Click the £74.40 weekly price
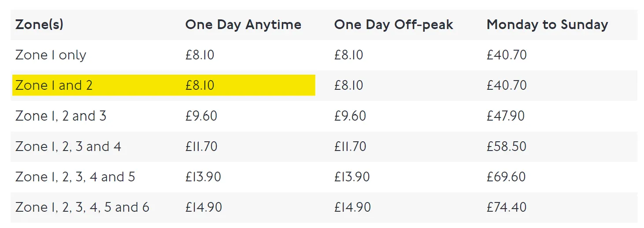The width and height of the screenshot is (644, 228). click(x=507, y=207)
